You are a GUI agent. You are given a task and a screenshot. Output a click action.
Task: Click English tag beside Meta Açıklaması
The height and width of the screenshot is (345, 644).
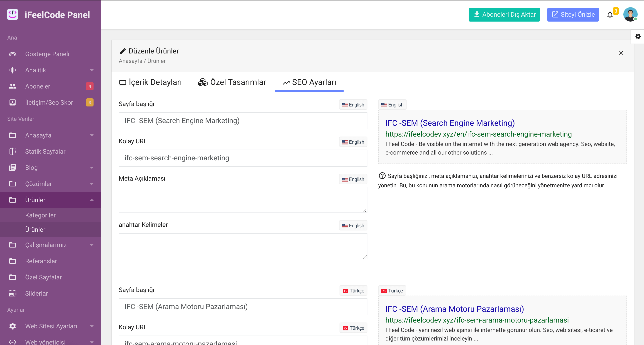[x=353, y=179]
